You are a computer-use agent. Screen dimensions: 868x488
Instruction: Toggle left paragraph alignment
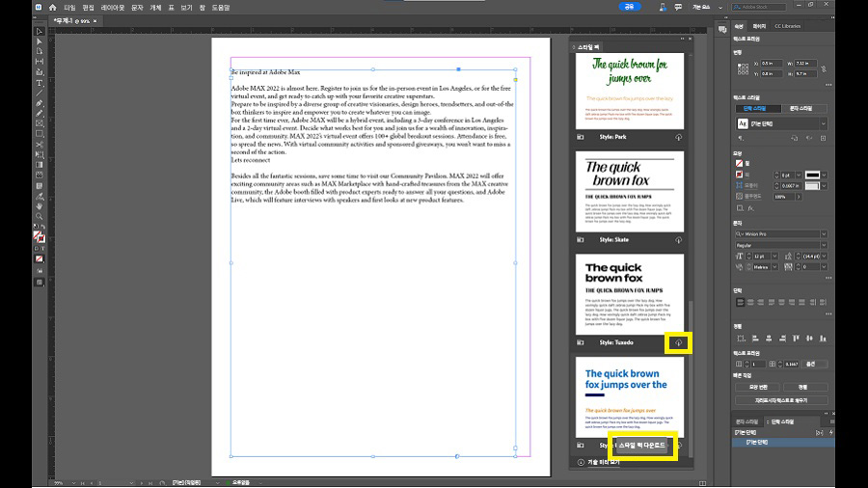(x=740, y=302)
